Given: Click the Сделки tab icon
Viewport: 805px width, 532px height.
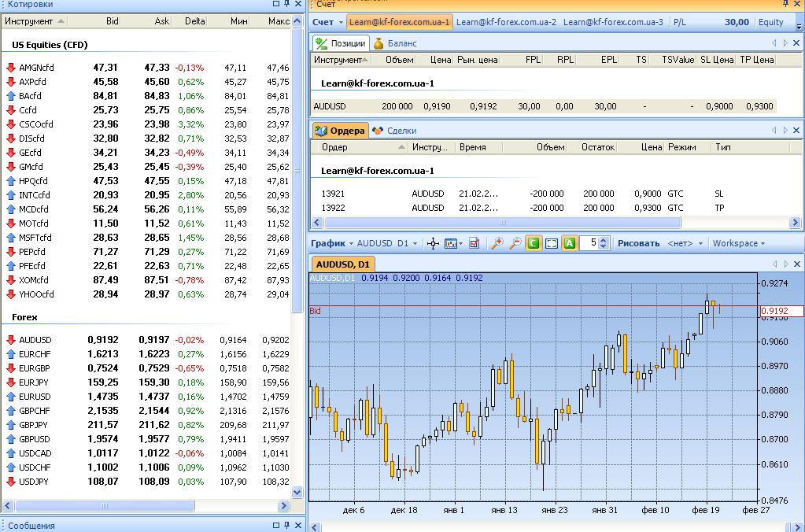Looking at the screenshot, I should point(378,131).
